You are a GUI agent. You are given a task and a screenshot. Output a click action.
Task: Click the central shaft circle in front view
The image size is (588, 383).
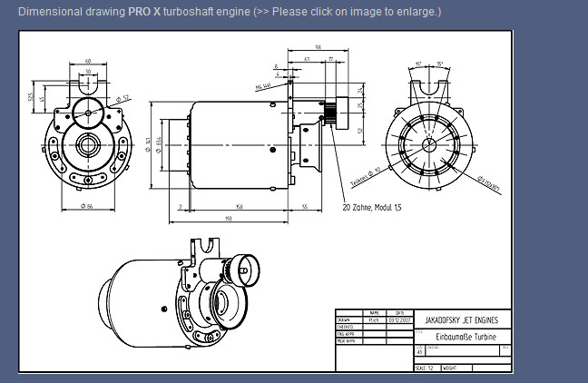coord(89,144)
